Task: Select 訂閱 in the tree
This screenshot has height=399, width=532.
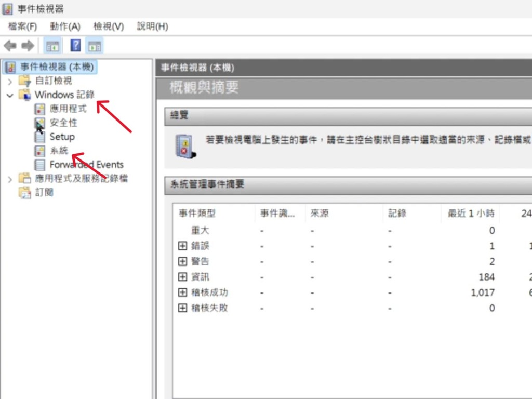Action: click(44, 193)
